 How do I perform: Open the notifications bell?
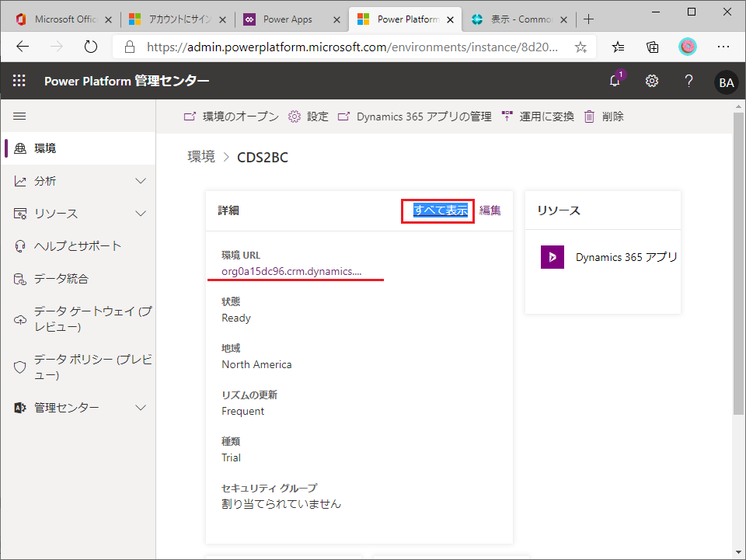(x=615, y=81)
